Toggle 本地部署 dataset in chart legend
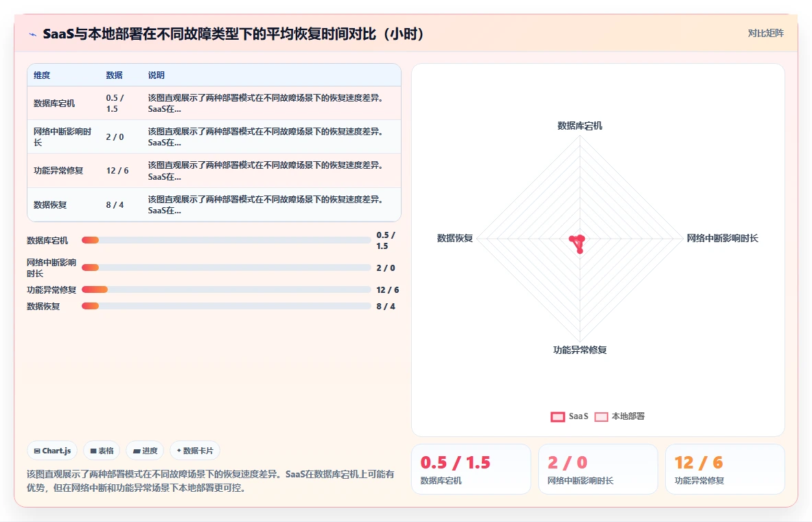The width and height of the screenshot is (812, 522). pyautogui.click(x=620, y=416)
